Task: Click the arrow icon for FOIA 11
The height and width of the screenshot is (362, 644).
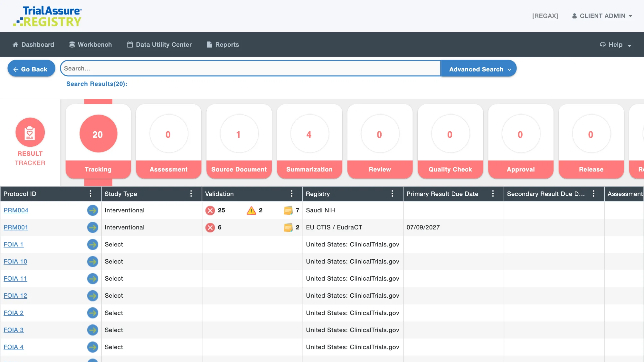Action: pyautogui.click(x=93, y=279)
